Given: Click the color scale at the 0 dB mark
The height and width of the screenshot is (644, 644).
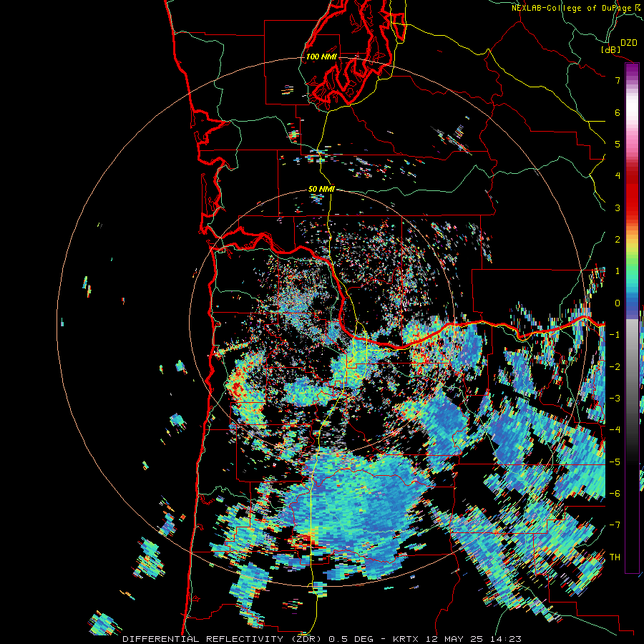Looking at the screenshot, I should 633,303.
